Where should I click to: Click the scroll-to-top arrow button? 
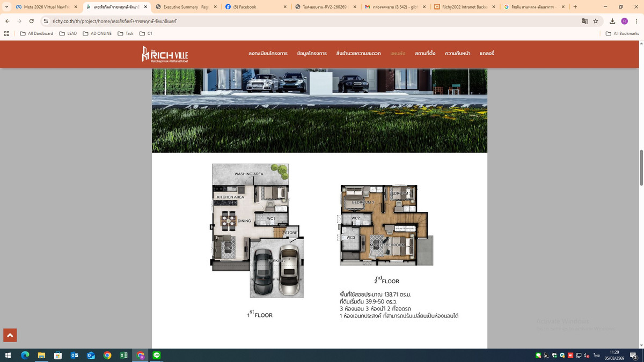[10, 335]
